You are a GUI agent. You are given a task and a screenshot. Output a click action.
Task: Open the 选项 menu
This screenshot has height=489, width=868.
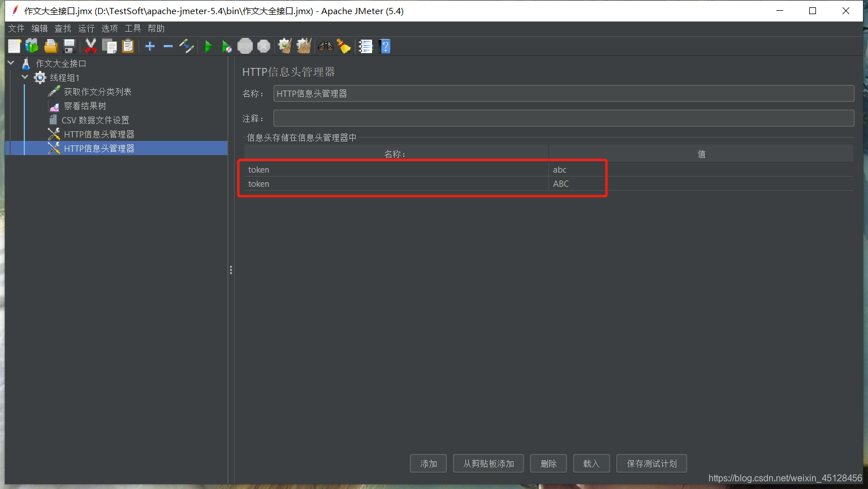pyautogui.click(x=110, y=28)
